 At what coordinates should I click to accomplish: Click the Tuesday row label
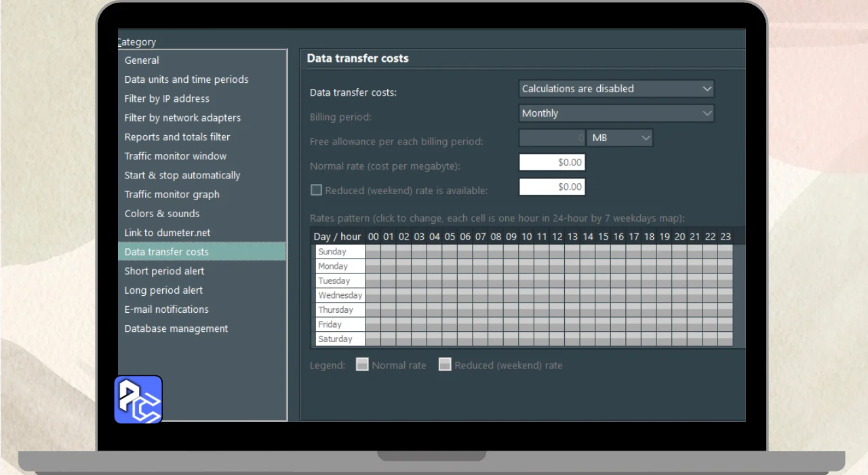340,280
